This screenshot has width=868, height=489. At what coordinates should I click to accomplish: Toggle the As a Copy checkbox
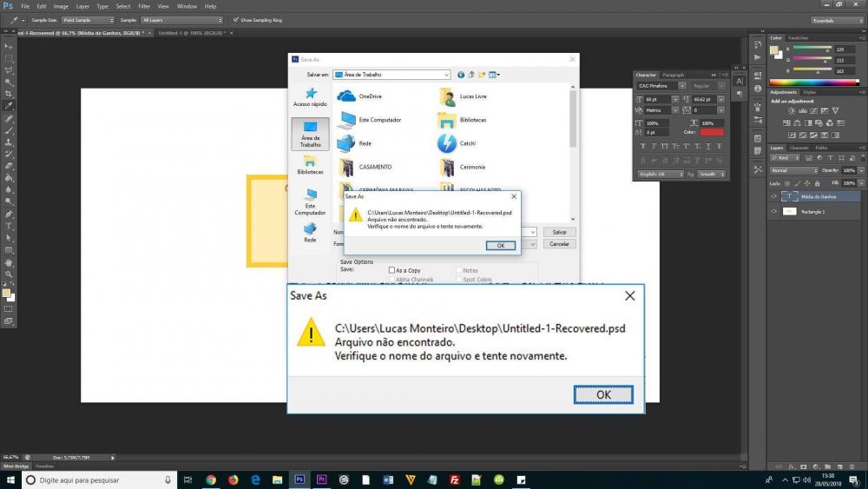click(x=391, y=270)
